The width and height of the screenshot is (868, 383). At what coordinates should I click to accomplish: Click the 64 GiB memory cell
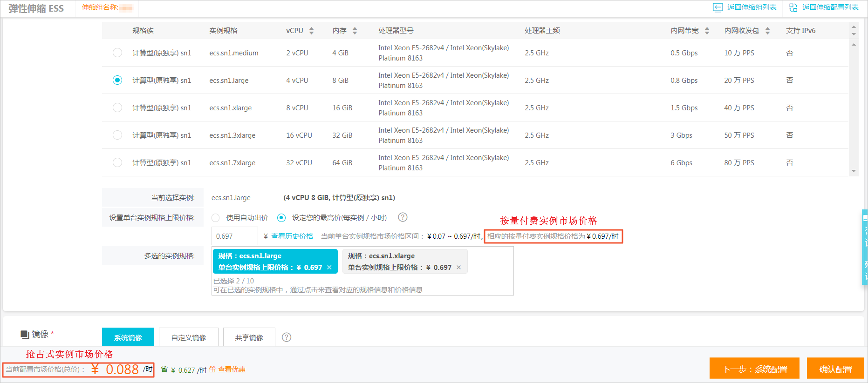click(342, 163)
